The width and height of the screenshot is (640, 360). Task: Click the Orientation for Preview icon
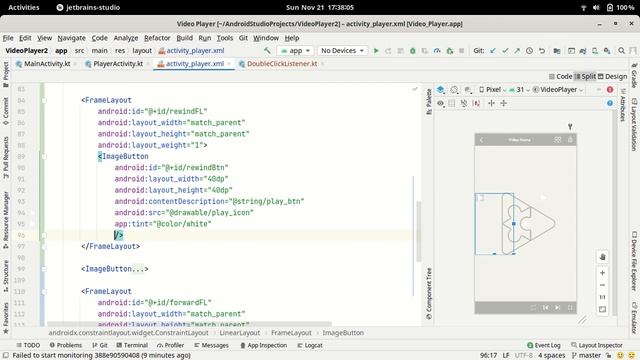[x=454, y=89]
